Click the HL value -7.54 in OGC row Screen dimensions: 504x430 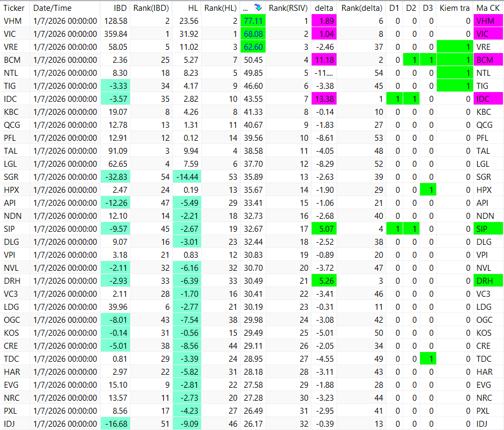tap(187, 320)
